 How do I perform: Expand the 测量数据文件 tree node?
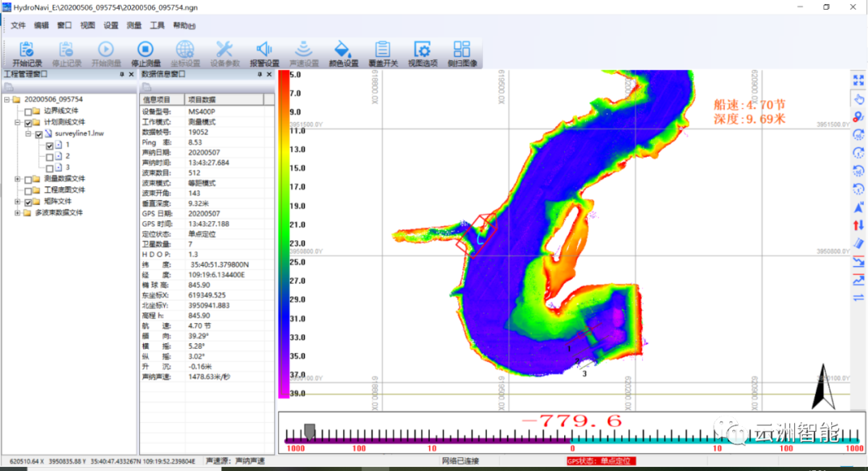(x=18, y=178)
